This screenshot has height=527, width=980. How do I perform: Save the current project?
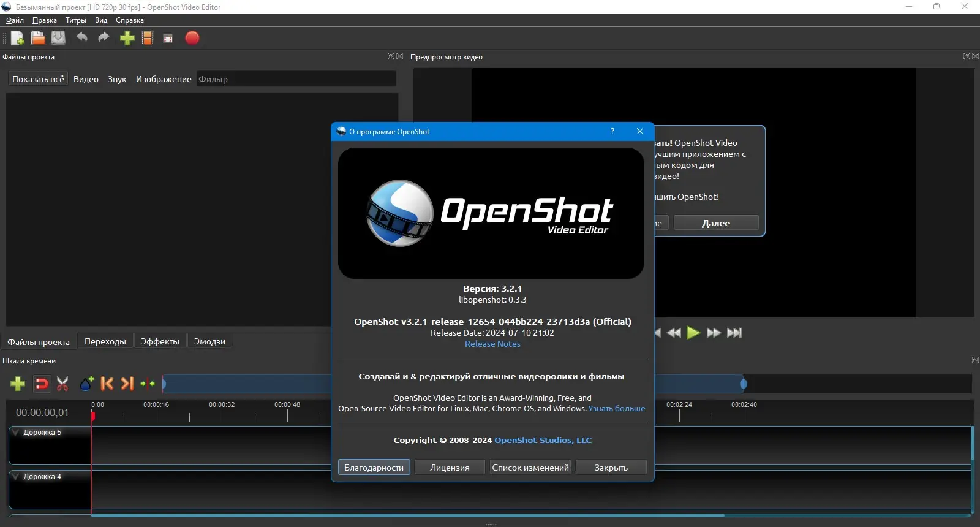click(x=58, y=38)
